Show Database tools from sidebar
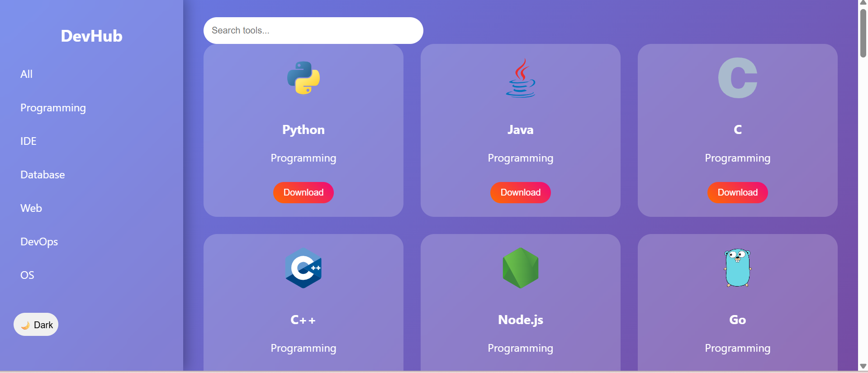This screenshot has width=868, height=373. [43, 175]
